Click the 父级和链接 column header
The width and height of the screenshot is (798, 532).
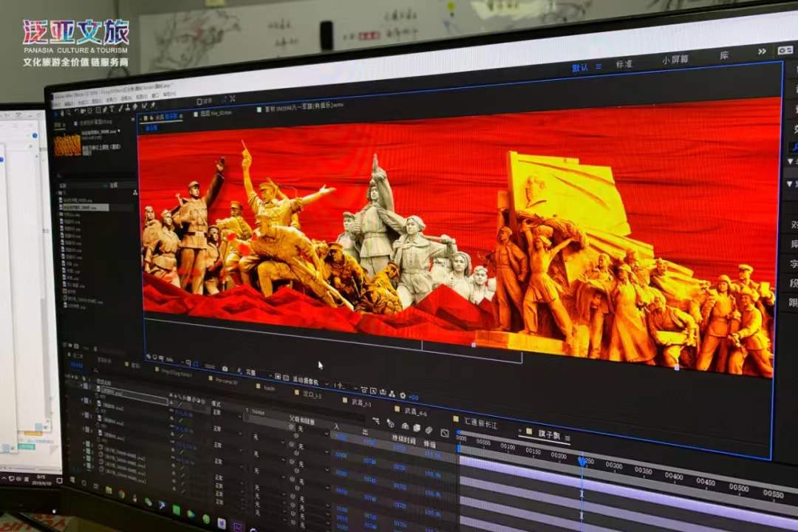coord(302,420)
